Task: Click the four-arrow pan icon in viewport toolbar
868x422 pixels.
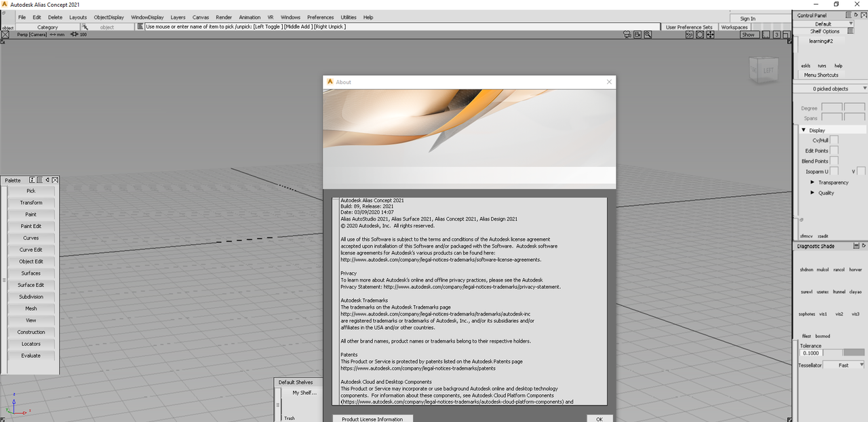Action: (x=710, y=34)
